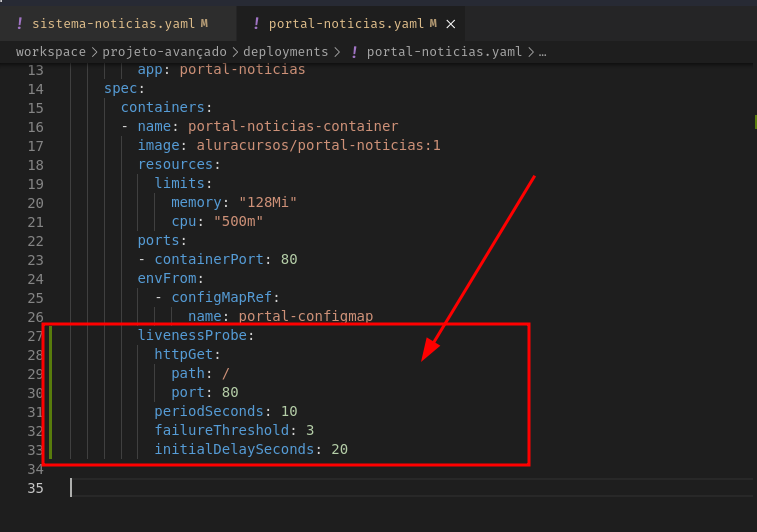Expand the projeto-avançado breadcrumb folder
This screenshot has width=757, height=532.
tap(166, 52)
